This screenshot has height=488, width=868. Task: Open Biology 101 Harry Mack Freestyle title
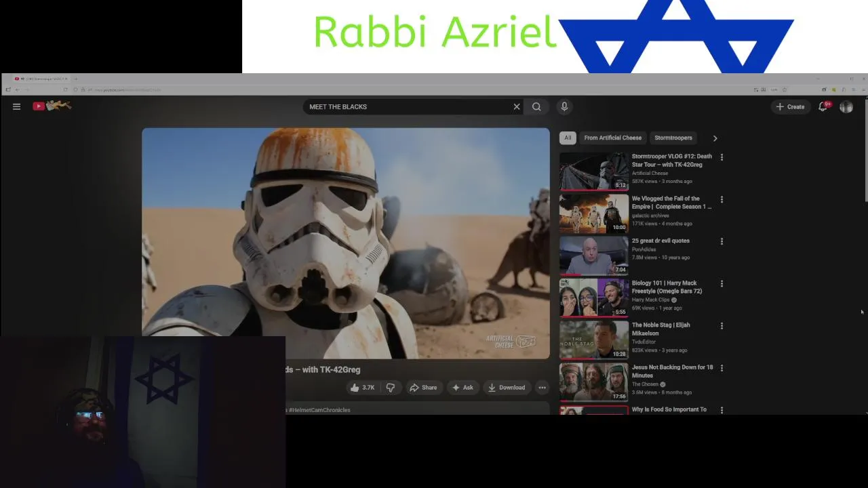[x=667, y=287]
